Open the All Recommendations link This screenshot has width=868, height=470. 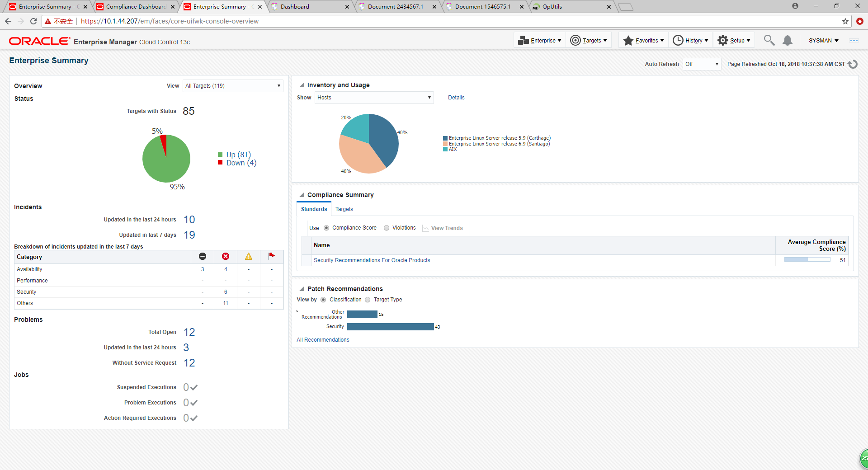pos(323,340)
